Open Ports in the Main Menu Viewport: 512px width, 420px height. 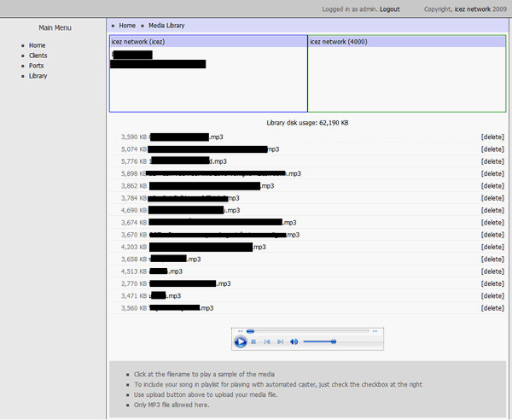point(36,66)
